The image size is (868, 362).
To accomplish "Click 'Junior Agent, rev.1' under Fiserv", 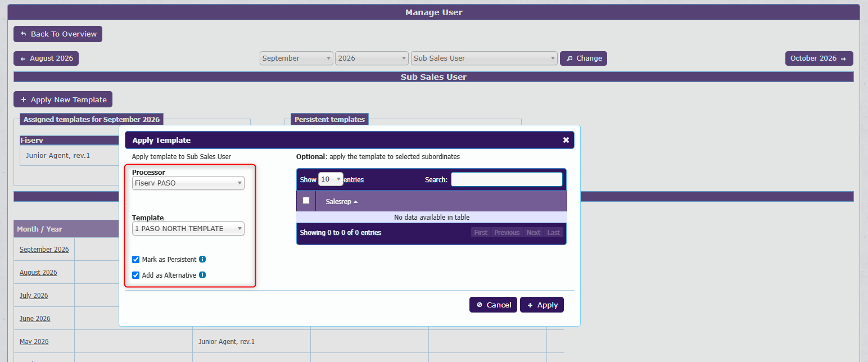I will (58, 156).
